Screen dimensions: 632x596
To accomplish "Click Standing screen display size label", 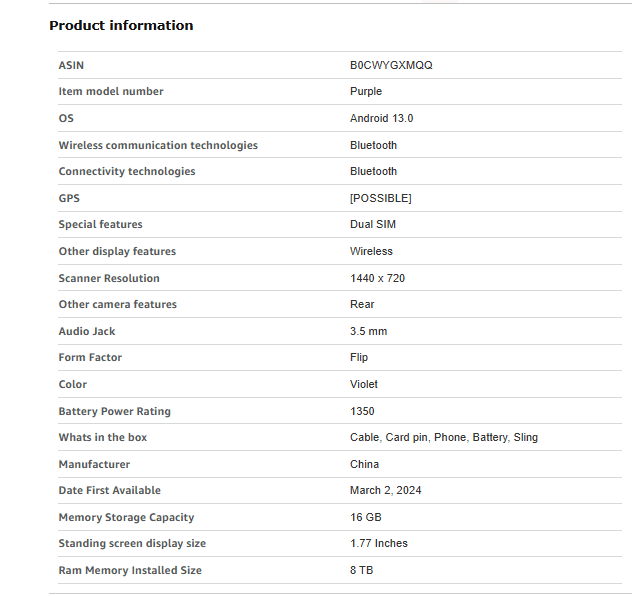I will (132, 544).
